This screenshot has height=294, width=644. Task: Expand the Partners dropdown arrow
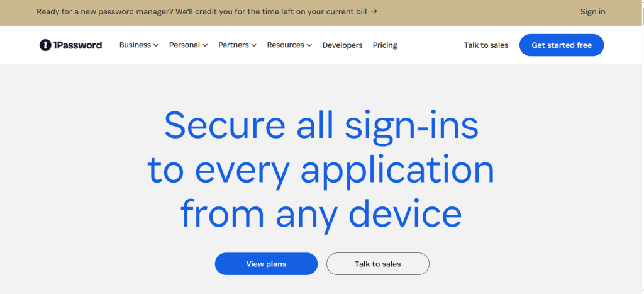pos(254,45)
